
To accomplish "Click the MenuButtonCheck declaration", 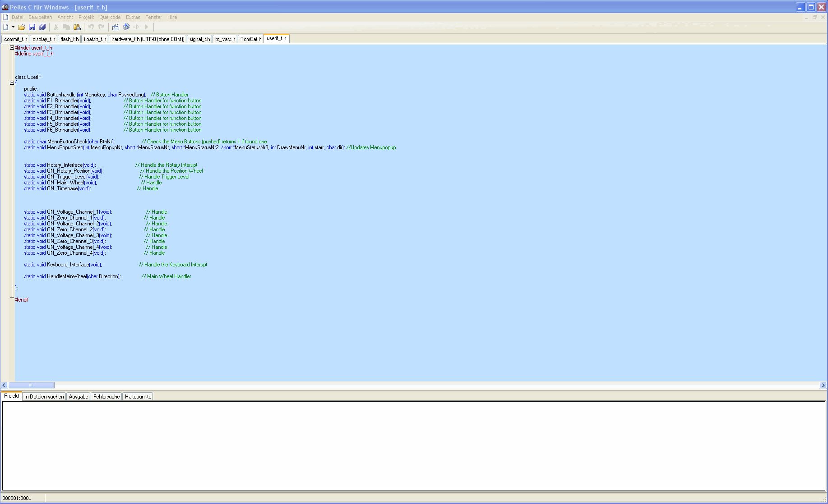I will (x=69, y=142).
